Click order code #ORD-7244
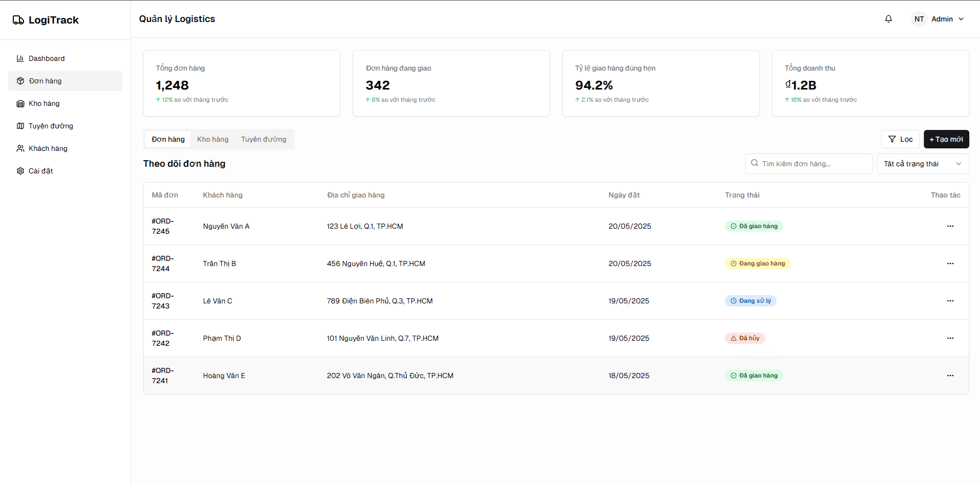This screenshot has height=484, width=980. [x=163, y=263]
